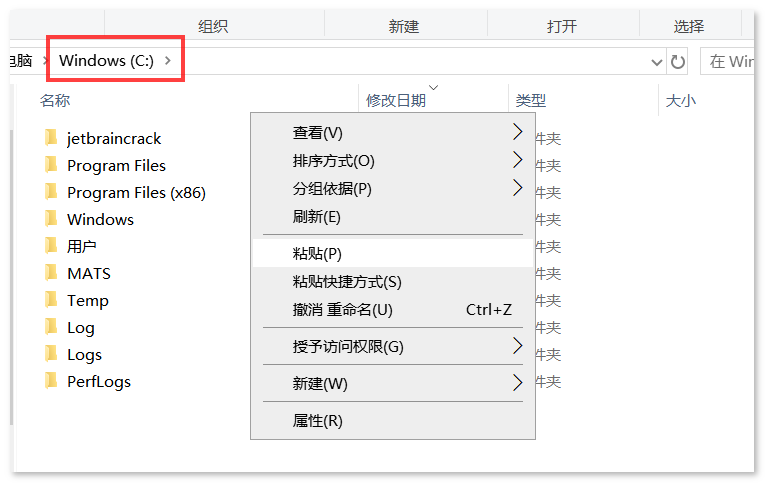The height and width of the screenshot is (483, 765).
Task: Select the Logs folder name
Action: point(84,355)
